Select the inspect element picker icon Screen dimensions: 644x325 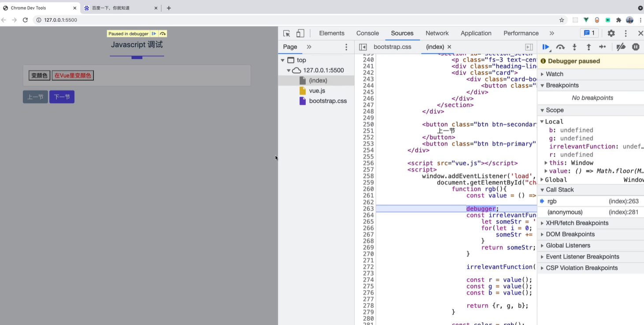(287, 34)
